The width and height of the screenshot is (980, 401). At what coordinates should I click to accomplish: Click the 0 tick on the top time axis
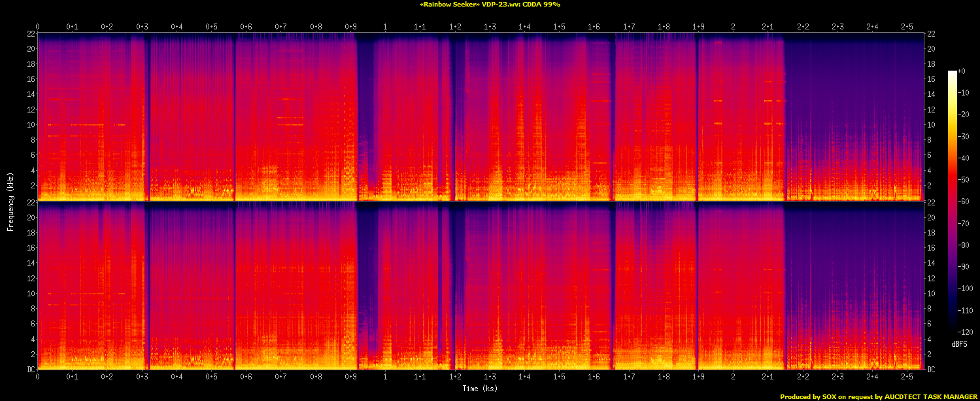(38, 27)
